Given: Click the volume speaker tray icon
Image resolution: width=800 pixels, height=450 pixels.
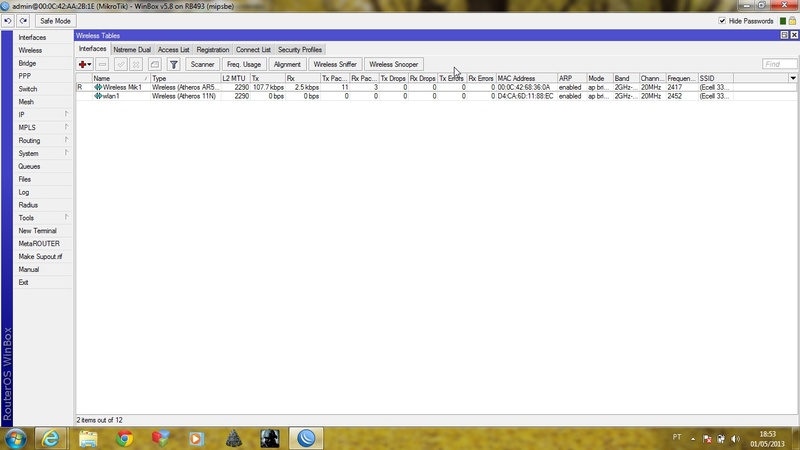Looking at the screenshot, I should pos(735,439).
